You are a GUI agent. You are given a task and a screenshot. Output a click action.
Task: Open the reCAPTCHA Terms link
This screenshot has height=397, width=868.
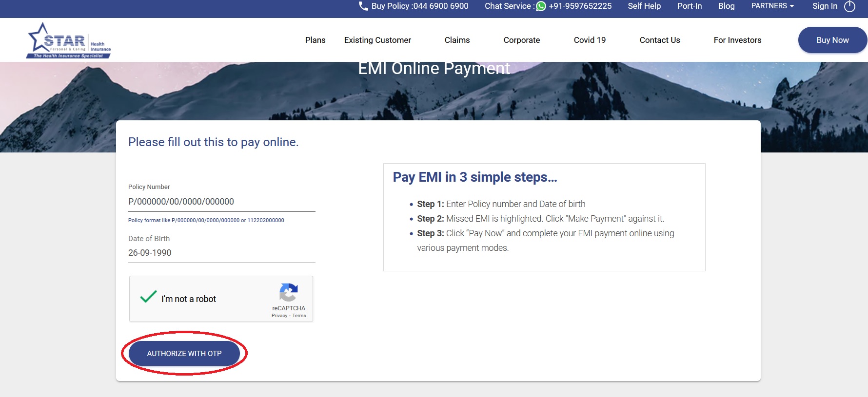pyautogui.click(x=299, y=316)
